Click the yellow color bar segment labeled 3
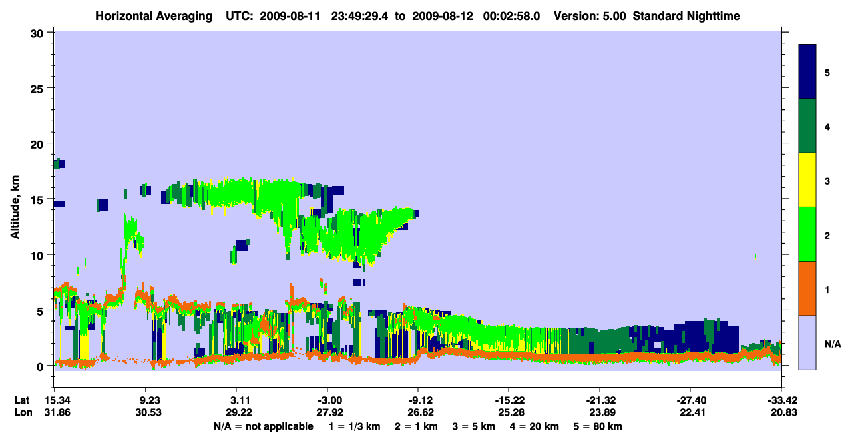 pos(807,180)
